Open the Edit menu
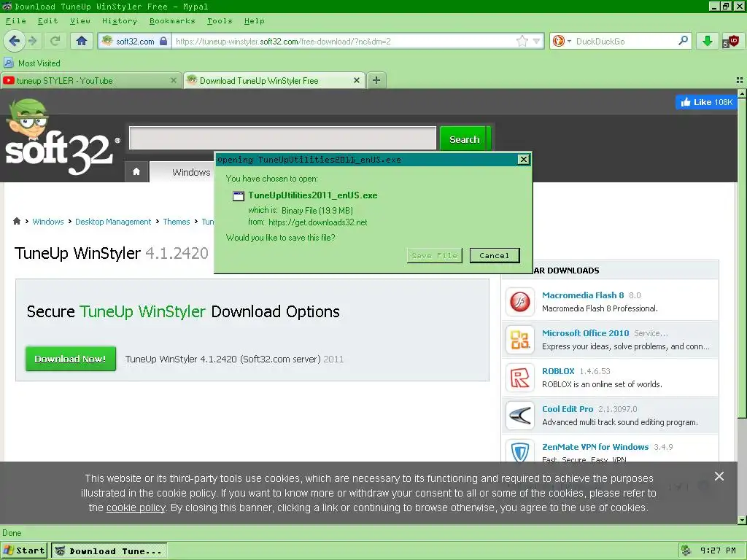Screen dimensions: 747x560 point(47,21)
